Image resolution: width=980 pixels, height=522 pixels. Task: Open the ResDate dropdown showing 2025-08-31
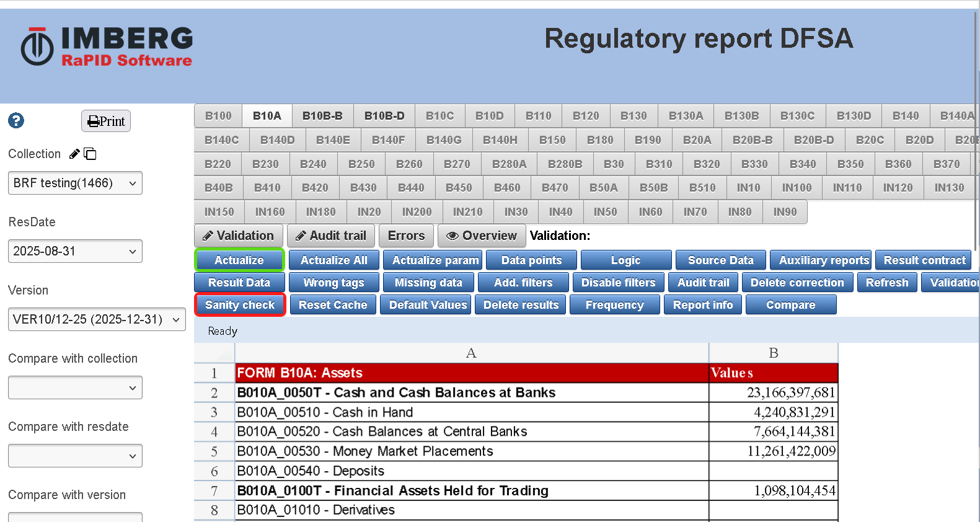[75, 251]
